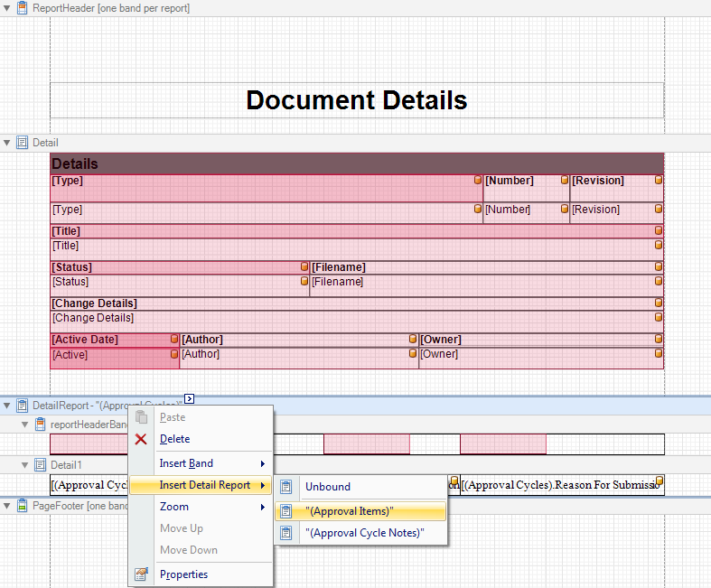Select the bold [Revision] header cell

pyautogui.click(x=617, y=188)
